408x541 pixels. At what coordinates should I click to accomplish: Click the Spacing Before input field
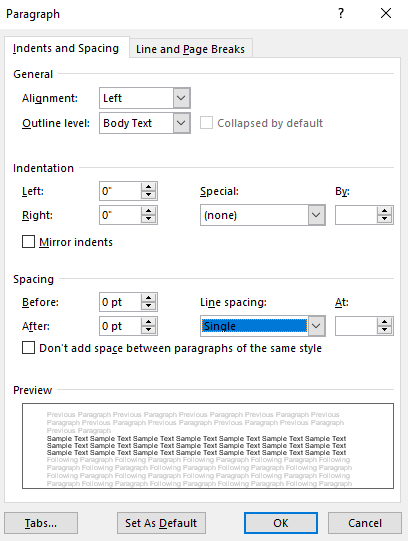tap(120, 302)
